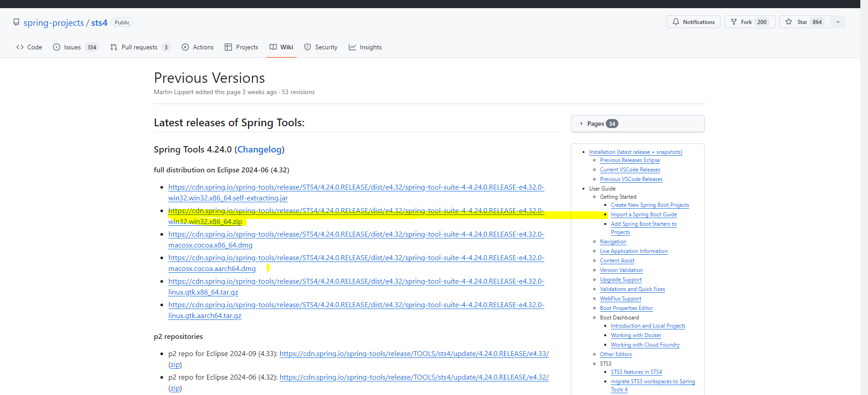Click the Insights graph icon

(352, 47)
